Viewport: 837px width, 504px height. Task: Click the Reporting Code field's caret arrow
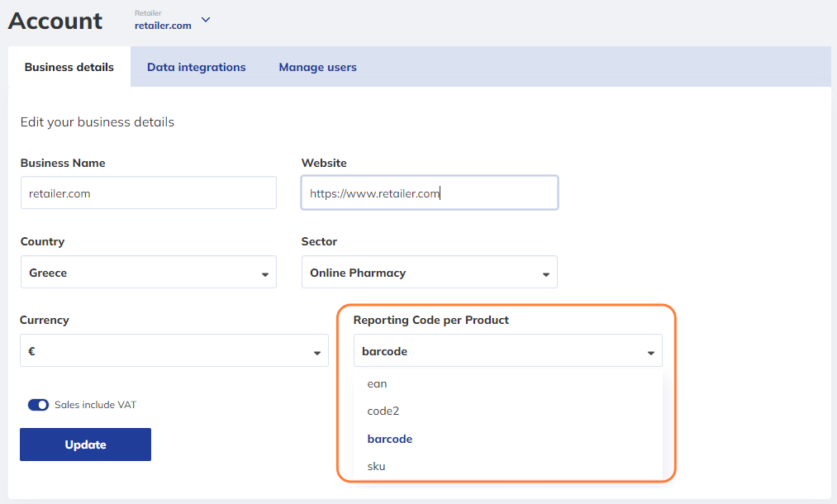[x=649, y=353]
